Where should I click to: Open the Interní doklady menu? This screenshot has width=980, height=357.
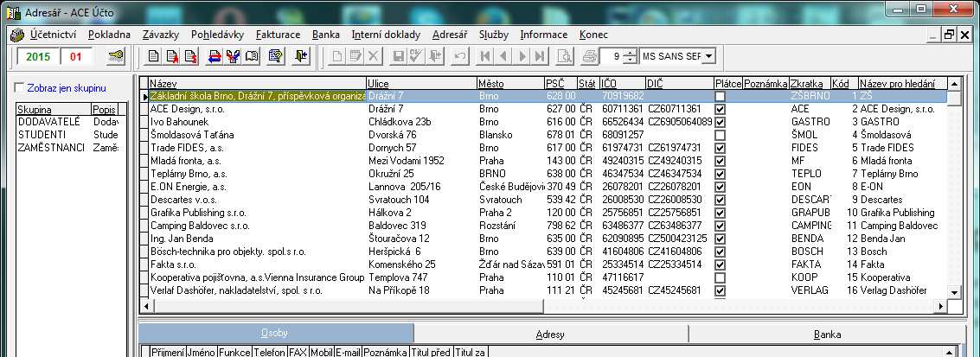[387, 35]
